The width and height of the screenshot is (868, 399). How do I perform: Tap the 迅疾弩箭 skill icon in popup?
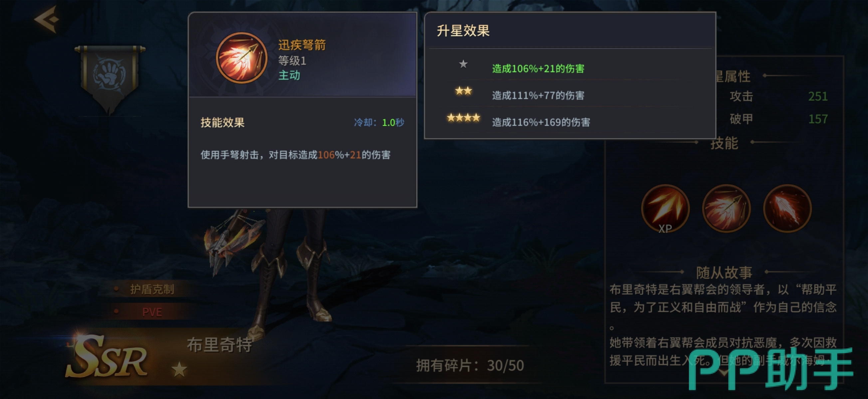242,58
